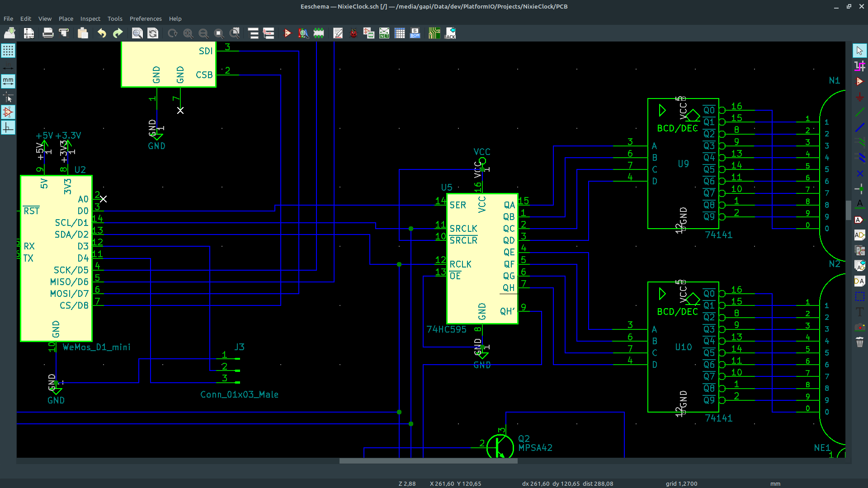This screenshot has height=488, width=868.
Task: Open the Place menu
Action: point(66,19)
